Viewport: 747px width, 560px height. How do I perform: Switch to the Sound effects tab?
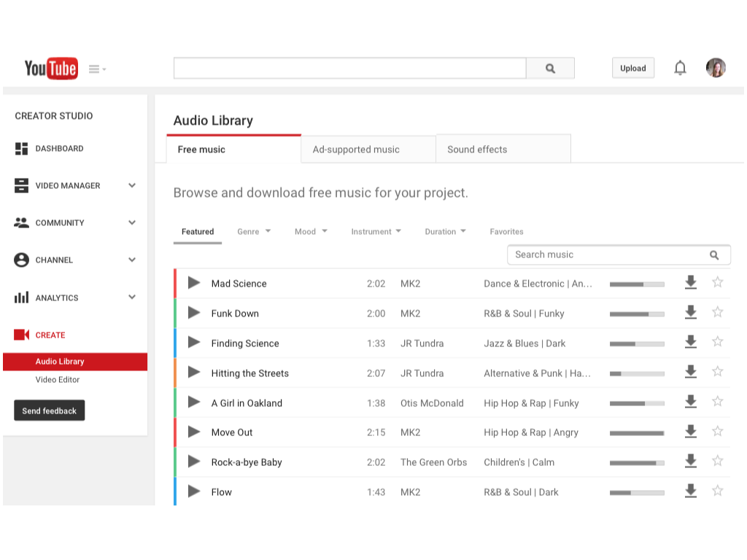(x=503, y=149)
